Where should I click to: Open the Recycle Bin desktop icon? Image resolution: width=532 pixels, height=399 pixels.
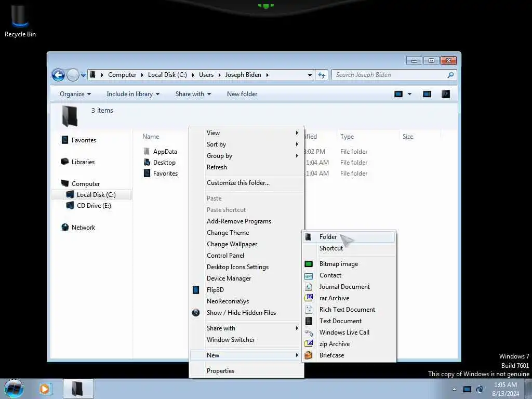point(20,20)
